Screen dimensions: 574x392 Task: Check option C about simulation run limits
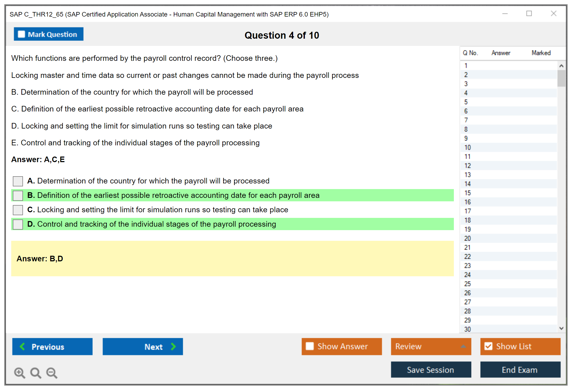(x=18, y=210)
